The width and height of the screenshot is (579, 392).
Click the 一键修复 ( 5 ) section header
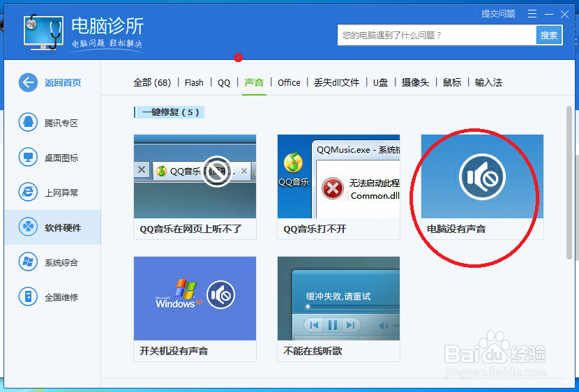[x=170, y=112]
